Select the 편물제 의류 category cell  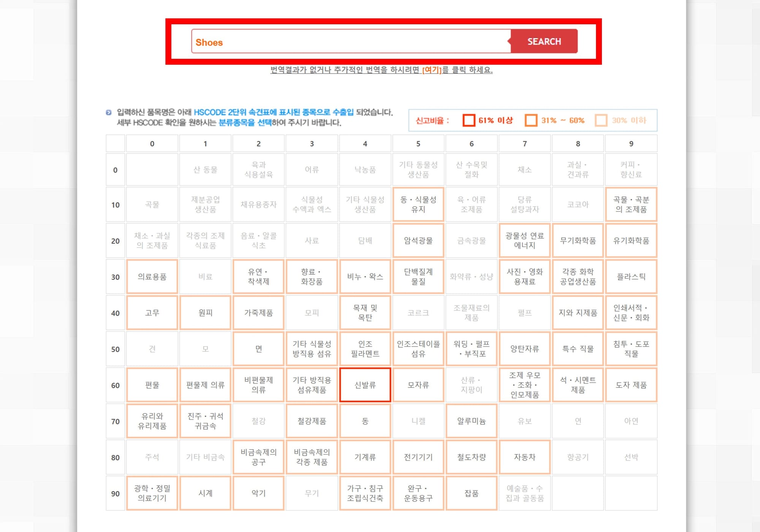(x=205, y=385)
